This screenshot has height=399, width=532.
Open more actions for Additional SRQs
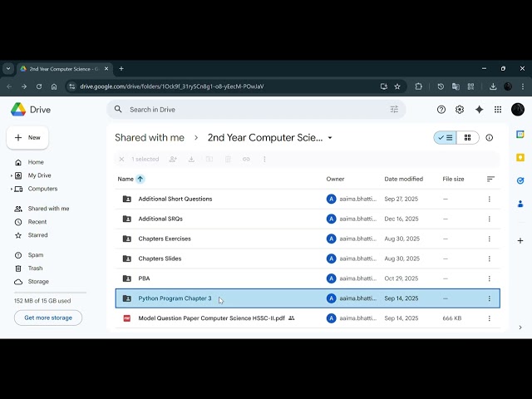[x=490, y=219]
